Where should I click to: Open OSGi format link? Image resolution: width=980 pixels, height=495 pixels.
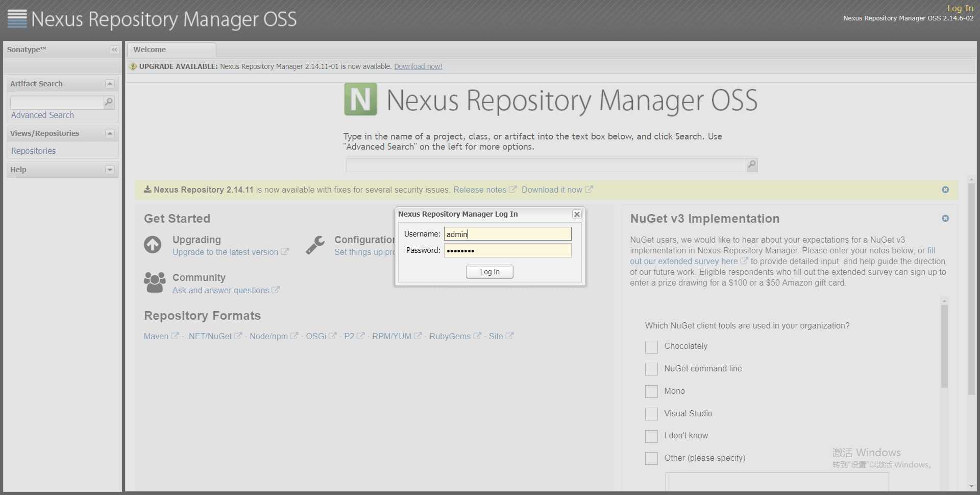(x=316, y=336)
